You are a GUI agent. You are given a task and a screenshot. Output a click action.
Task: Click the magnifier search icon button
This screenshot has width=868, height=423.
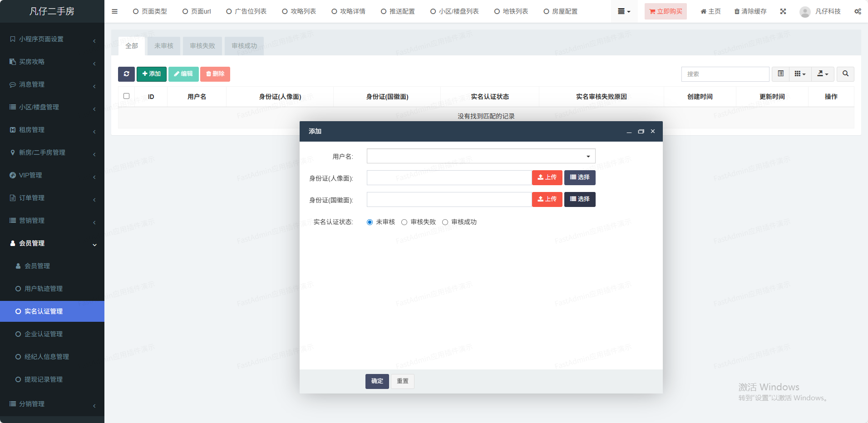[x=845, y=74]
